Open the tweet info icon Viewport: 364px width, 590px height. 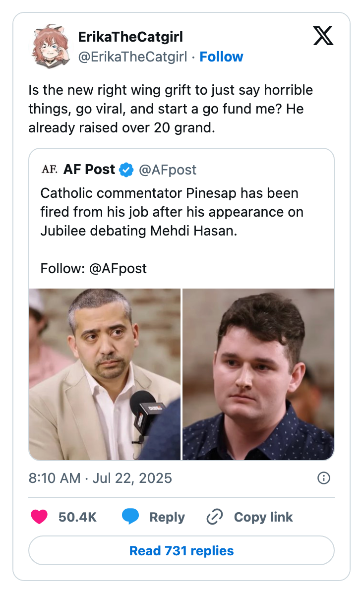pyautogui.click(x=323, y=478)
